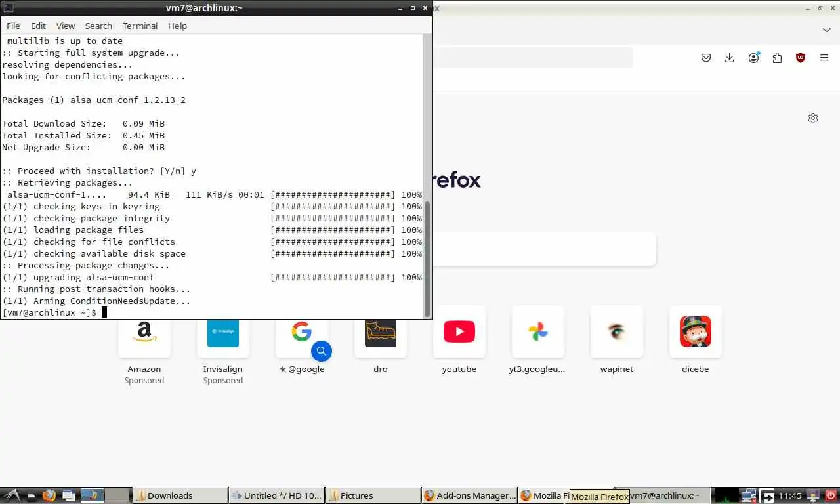Click the monitor tray icon next to clock
The image size is (840, 504).
click(x=813, y=495)
